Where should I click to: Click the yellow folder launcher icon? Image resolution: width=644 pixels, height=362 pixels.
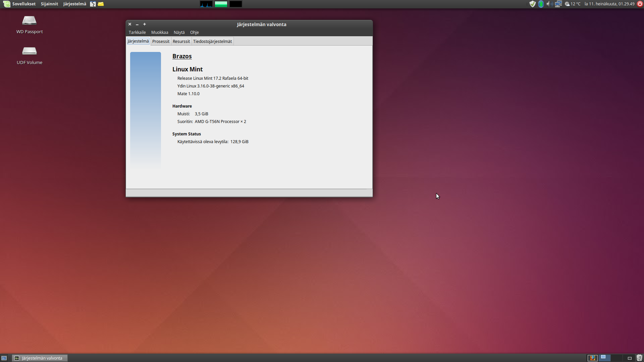101,4
